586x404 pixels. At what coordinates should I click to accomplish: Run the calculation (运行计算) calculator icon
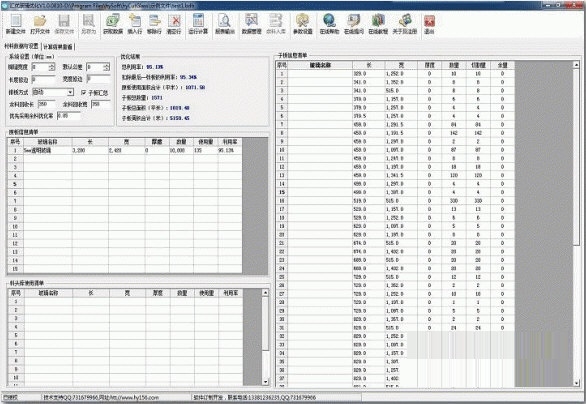coord(198,24)
